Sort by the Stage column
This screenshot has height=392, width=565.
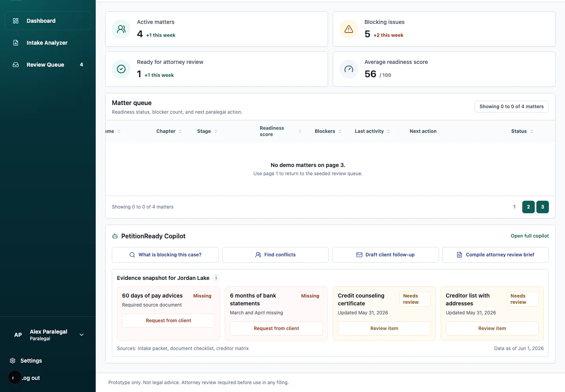[x=207, y=131]
